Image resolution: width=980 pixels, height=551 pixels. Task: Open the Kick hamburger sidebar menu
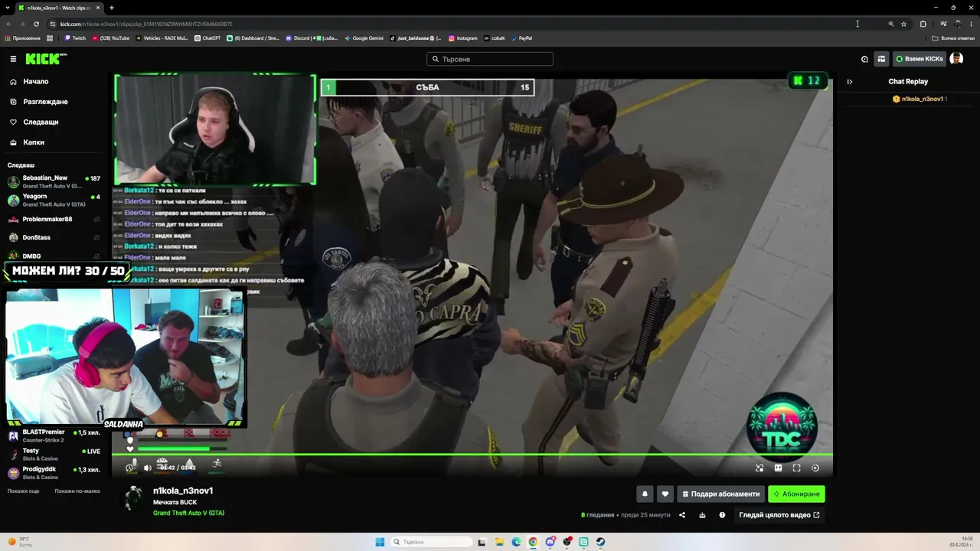click(x=13, y=59)
